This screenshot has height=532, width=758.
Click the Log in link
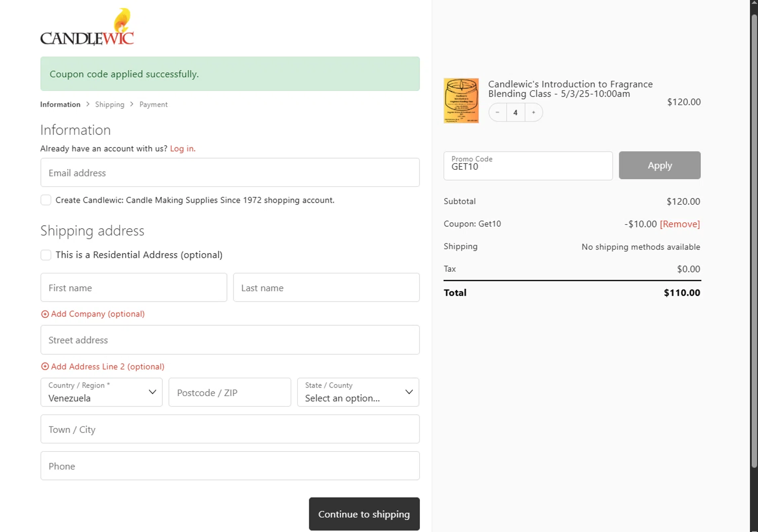coord(182,149)
